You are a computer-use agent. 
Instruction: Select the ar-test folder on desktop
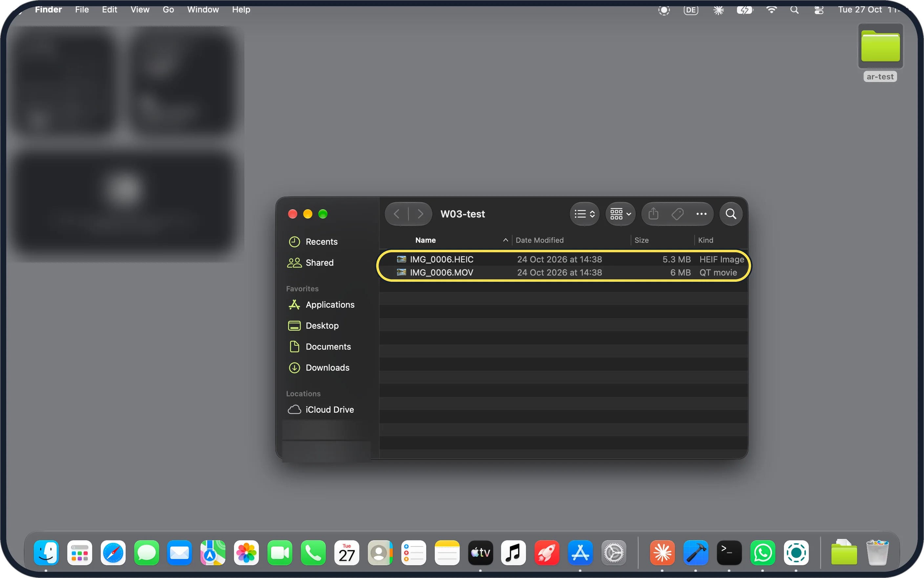click(x=880, y=53)
